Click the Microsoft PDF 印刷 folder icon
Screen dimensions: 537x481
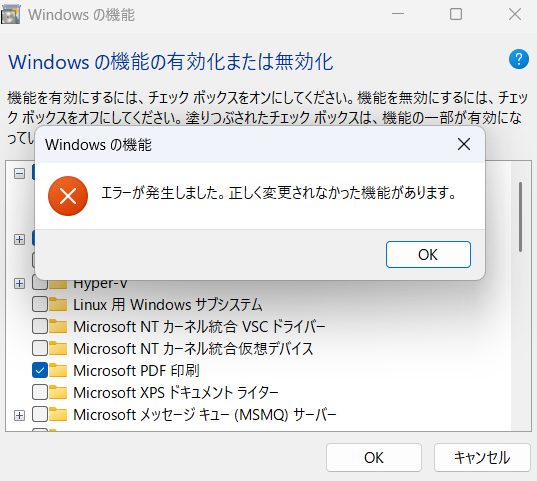coord(58,370)
